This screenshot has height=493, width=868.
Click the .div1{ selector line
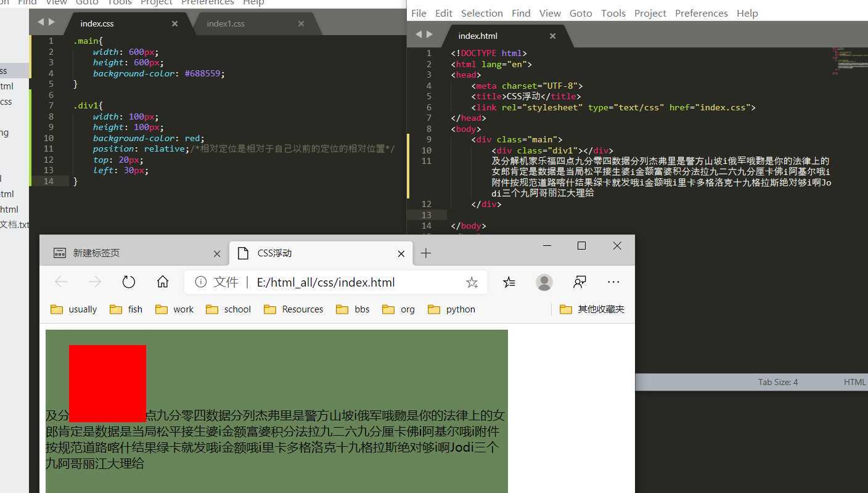tap(88, 106)
